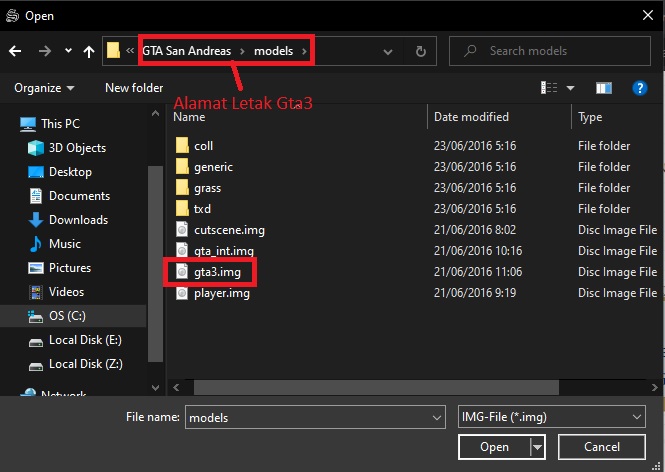Select the grass folder
The image size is (665, 472).
[x=207, y=188]
